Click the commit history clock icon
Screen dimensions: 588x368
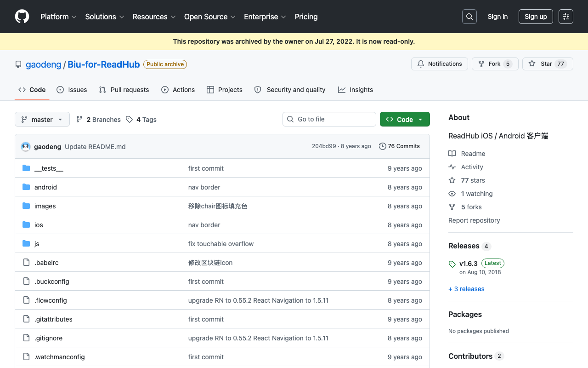(382, 146)
